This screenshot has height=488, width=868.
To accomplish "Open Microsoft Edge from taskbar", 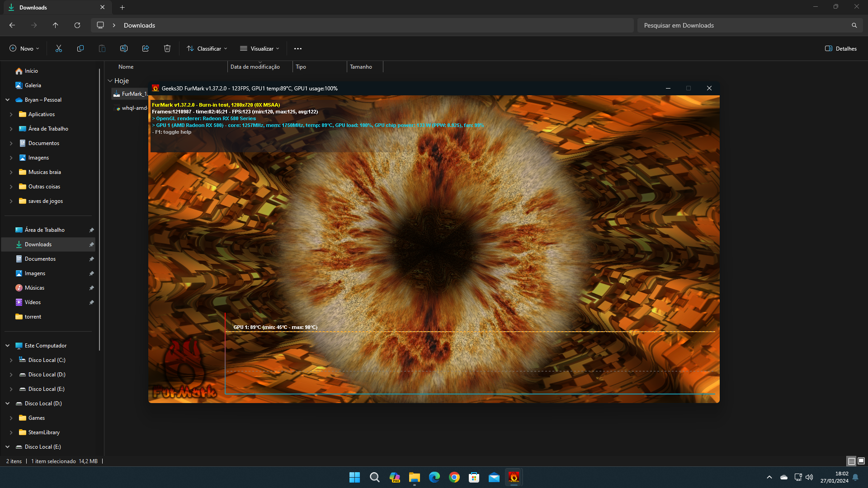I will coord(434,477).
